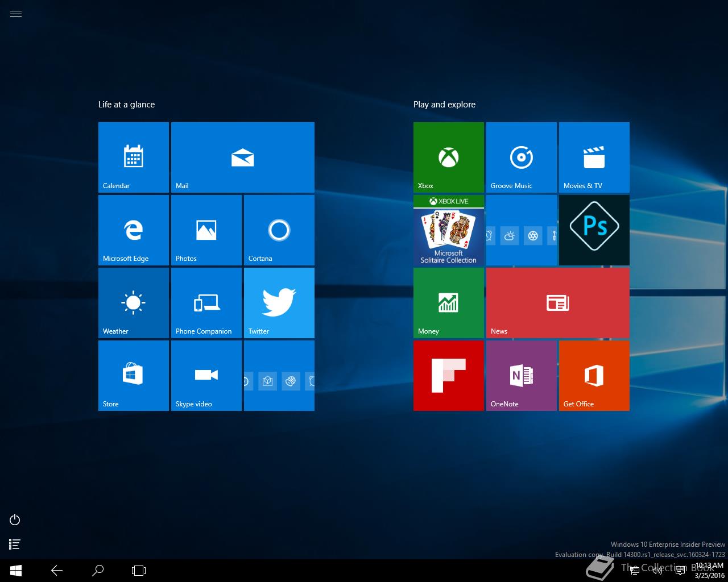Expand the hamburger menu at top left
The image size is (728, 582).
pyautogui.click(x=16, y=14)
